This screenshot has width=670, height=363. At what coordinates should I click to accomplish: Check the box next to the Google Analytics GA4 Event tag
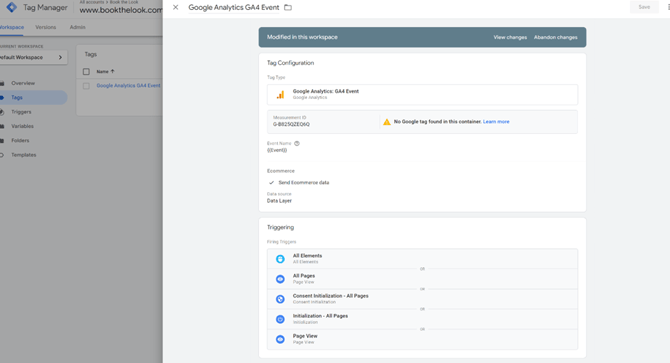(86, 86)
